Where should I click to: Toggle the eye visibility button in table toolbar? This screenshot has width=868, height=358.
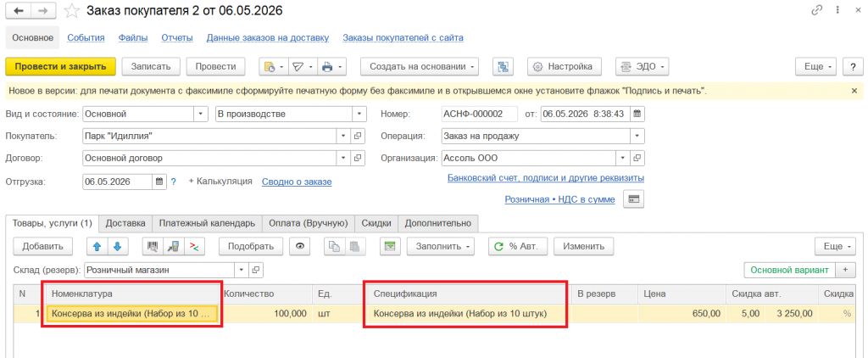tap(300, 247)
